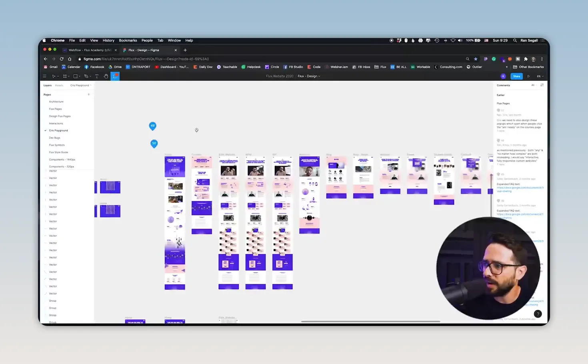Open the Gmail bookmark
This screenshot has height=364, width=588.
click(x=51, y=67)
